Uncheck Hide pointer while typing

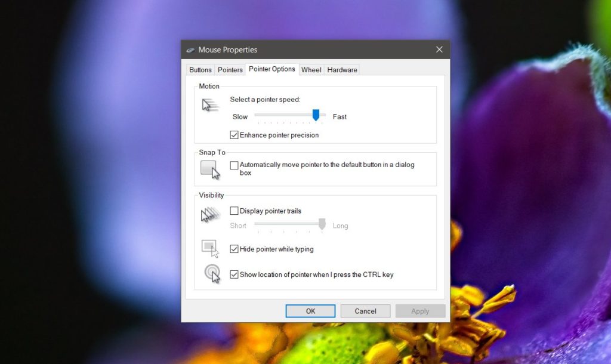(234, 249)
